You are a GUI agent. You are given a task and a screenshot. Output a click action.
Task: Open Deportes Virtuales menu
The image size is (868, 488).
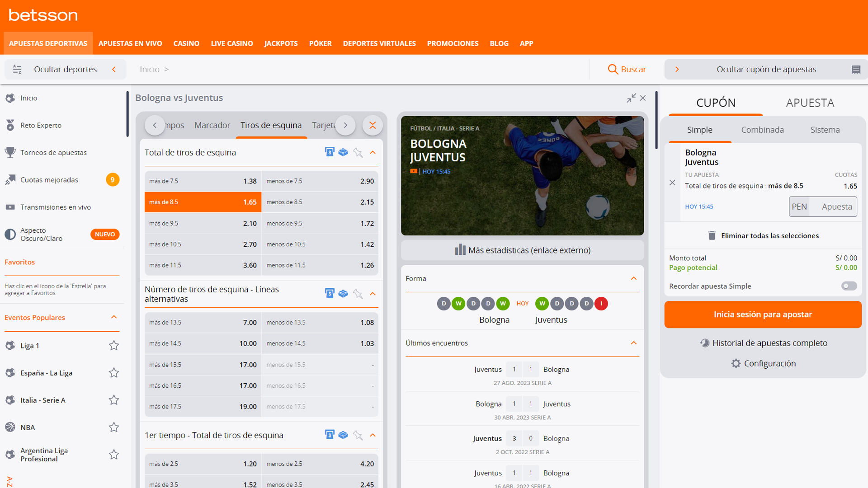pos(379,43)
